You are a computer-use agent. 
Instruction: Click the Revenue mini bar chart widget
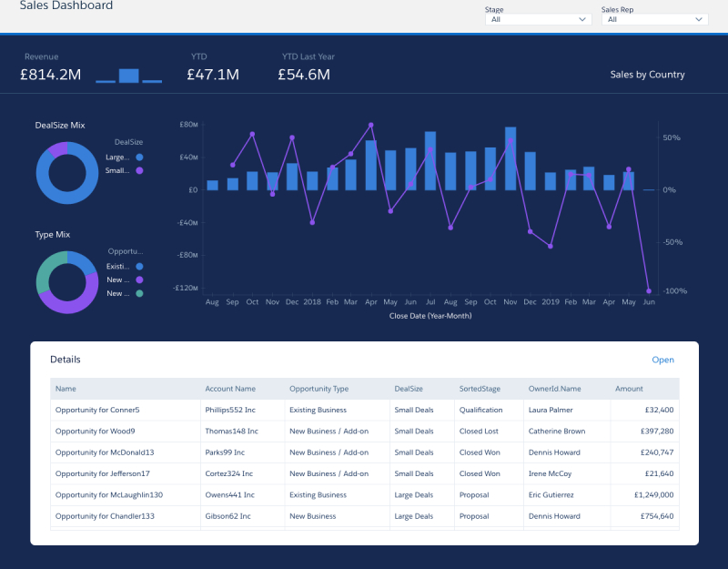click(127, 77)
